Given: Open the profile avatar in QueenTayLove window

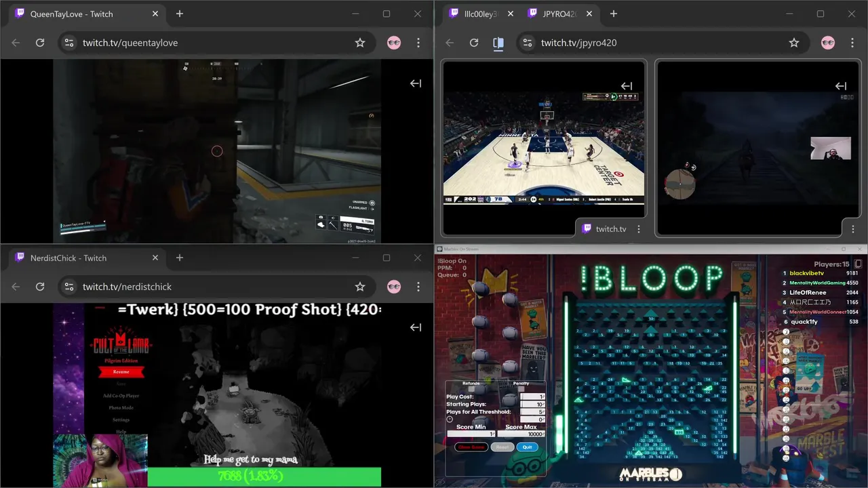Looking at the screenshot, I should click(x=394, y=43).
